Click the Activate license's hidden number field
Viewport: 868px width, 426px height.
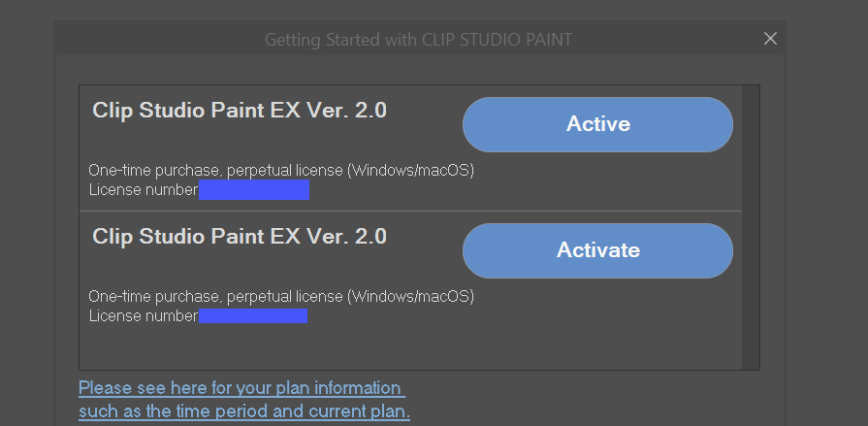click(253, 315)
